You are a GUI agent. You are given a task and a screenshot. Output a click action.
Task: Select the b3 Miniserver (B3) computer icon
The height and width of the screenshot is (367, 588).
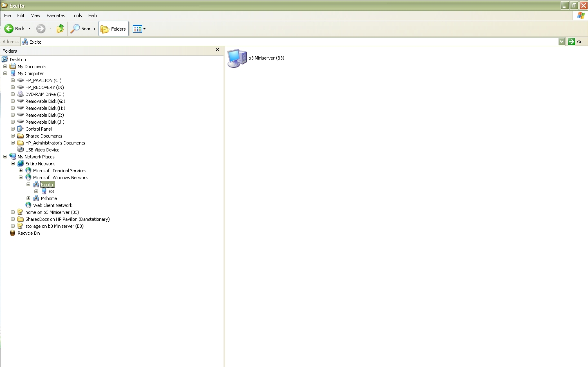coord(237,58)
